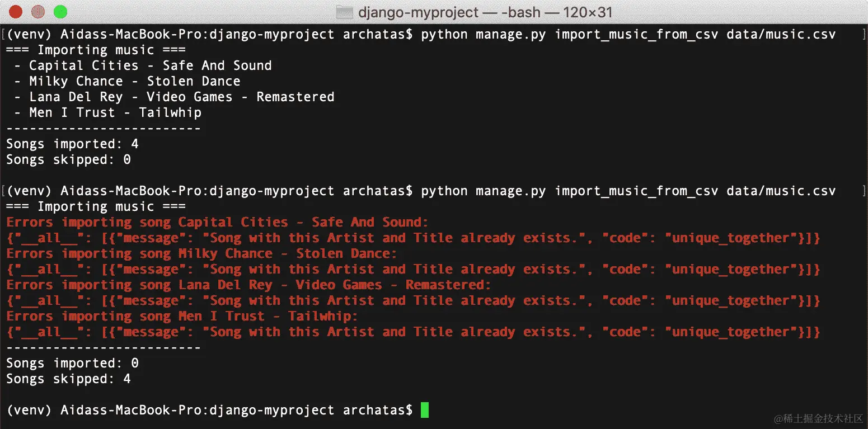Click the "Songs skipped: 4" summary line

click(68, 379)
